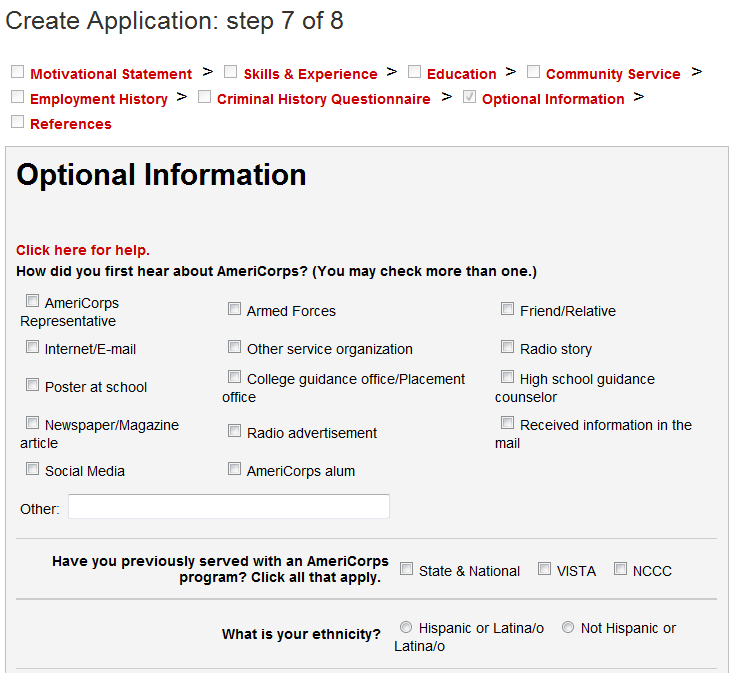Jump to the References step
This screenshot has width=735, height=673.
pyautogui.click(x=71, y=124)
